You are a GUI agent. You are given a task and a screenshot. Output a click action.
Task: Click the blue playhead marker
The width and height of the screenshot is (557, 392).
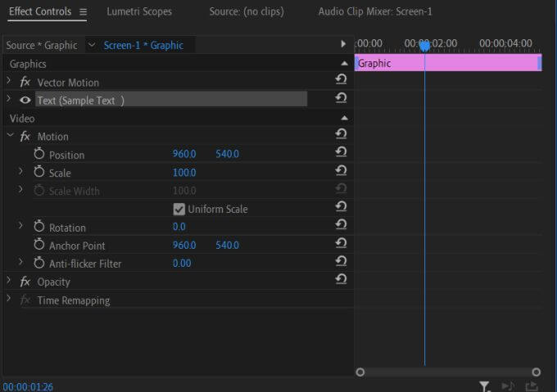click(x=424, y=46)
